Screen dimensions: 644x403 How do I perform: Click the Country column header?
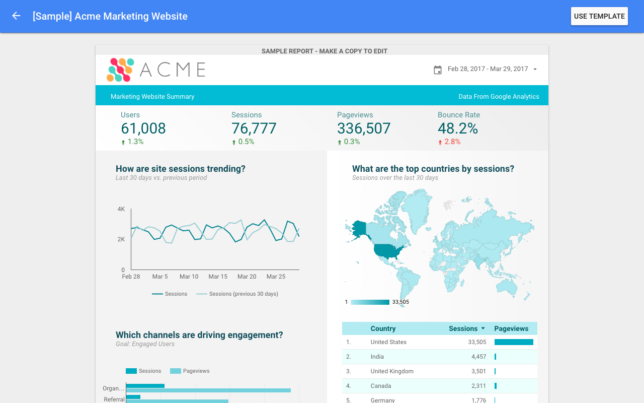pyautogui.click(x=383, y=328)
